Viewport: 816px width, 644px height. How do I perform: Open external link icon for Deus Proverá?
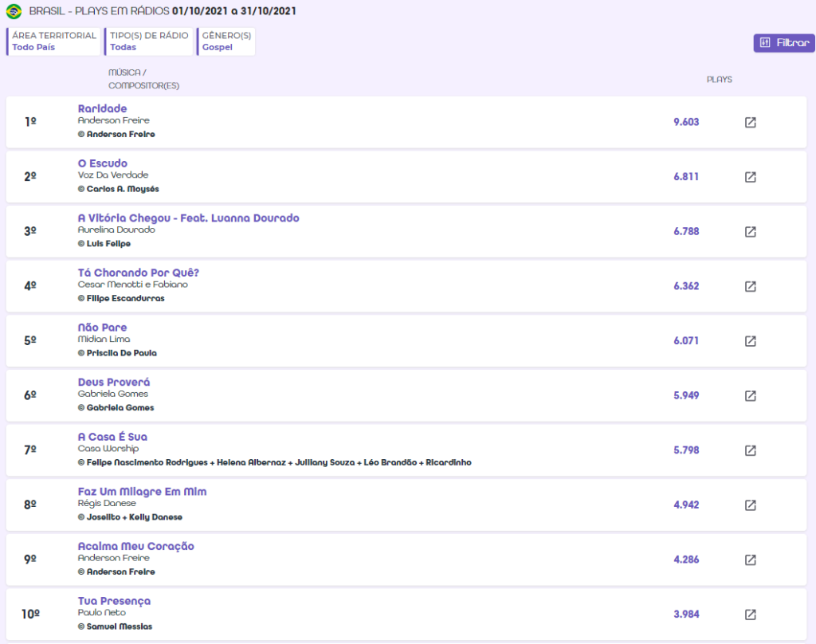point(750,395)
